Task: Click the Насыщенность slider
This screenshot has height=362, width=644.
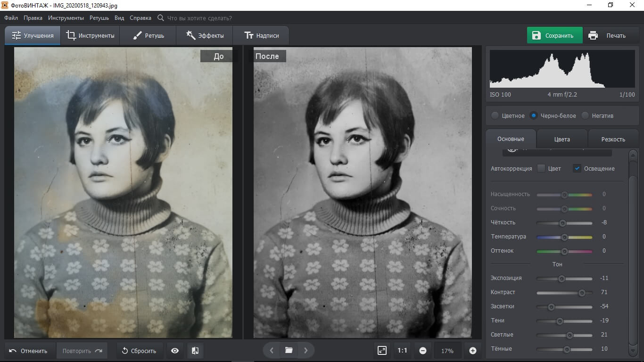Action: click(x=564, y=195)
